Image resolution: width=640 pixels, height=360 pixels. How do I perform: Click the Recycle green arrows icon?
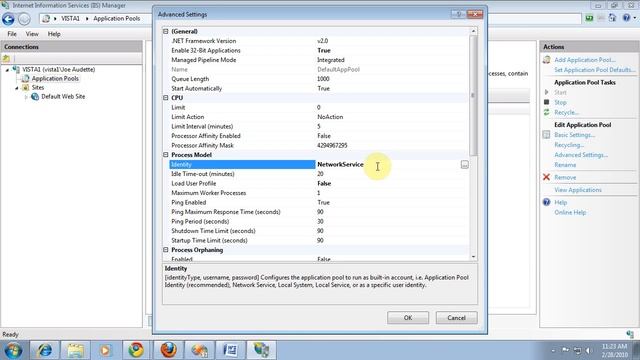coord(547,112)
